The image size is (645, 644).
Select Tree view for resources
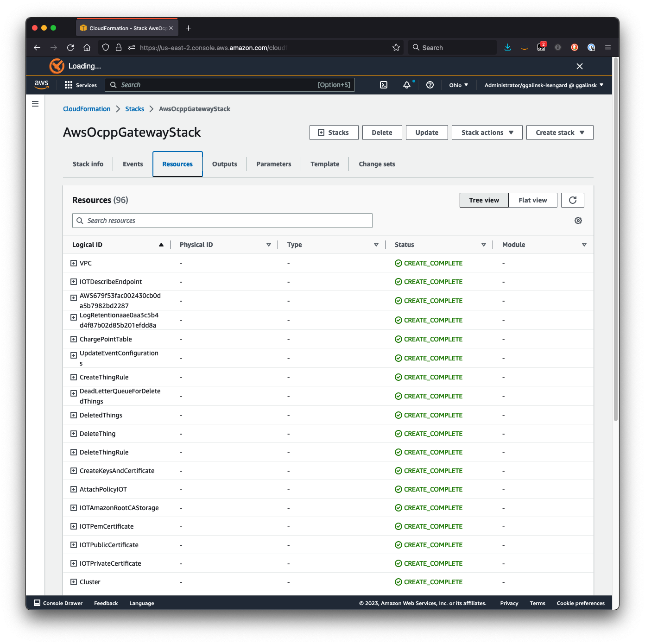click(x=484, y=200)
